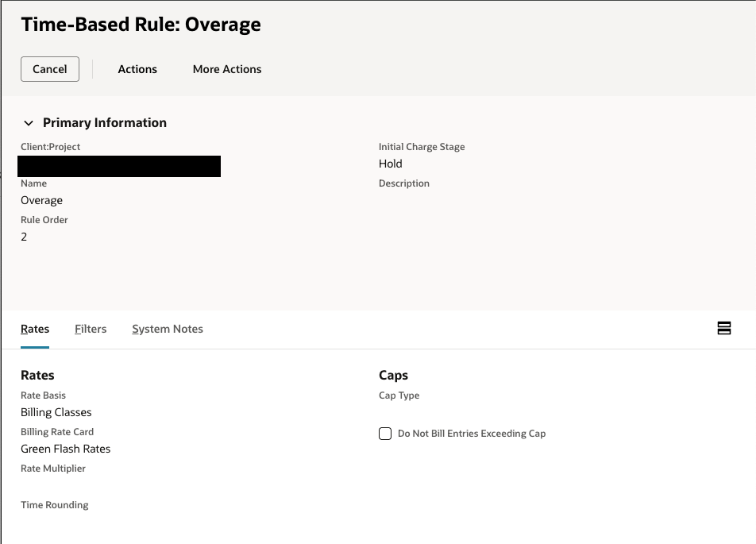
Task: Click the Billing Rate Card label
Action: pyautogui.click(x=57, y=432)
